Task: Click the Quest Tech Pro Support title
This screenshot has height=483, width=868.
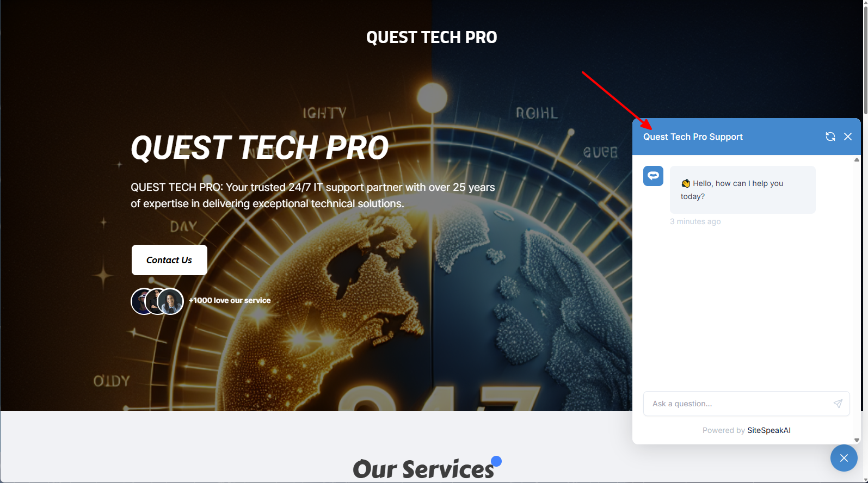Action: coord(693,137)
